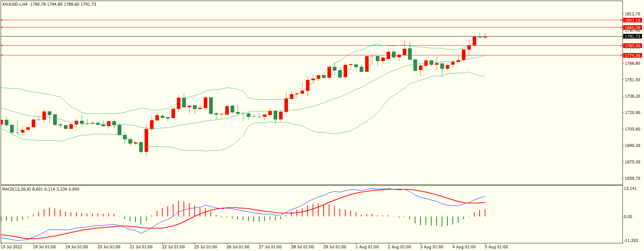Click the 1659.70 price axis value
The image size is (644, 251).
coord(632,179)
